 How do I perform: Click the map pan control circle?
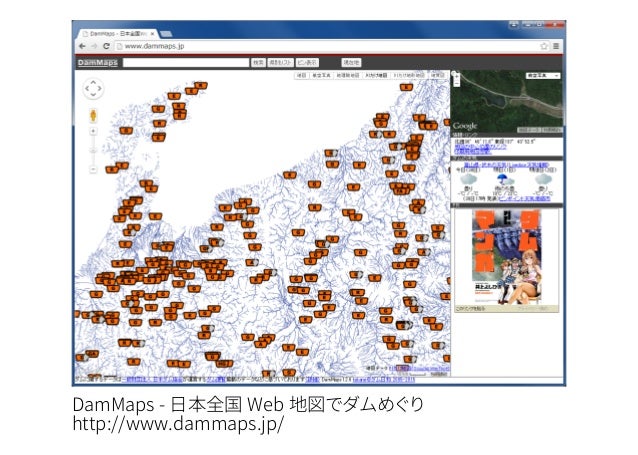[93, 88]
